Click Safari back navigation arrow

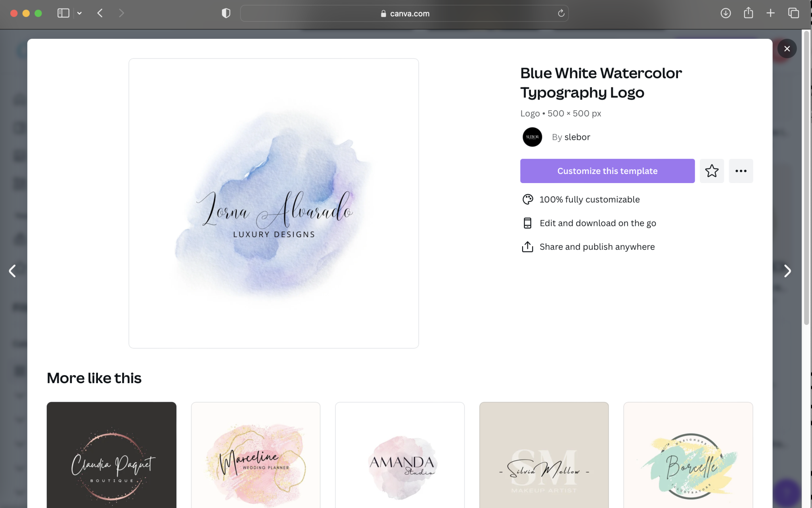coord(100,13)
